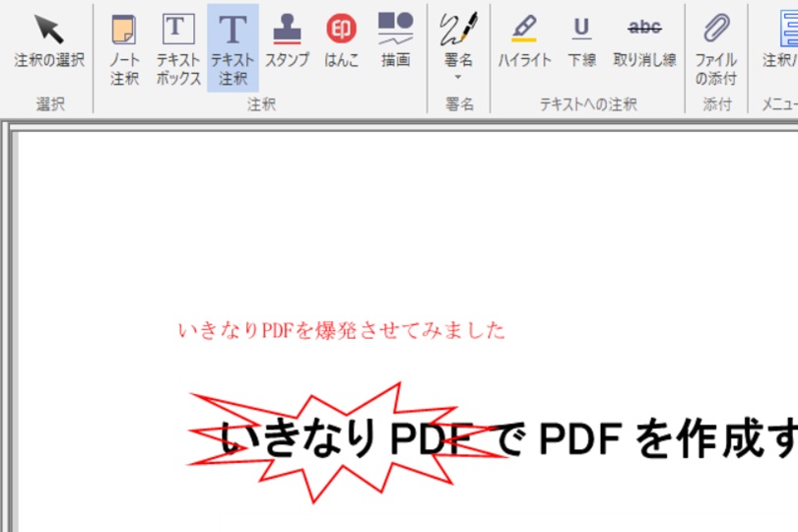
Task: Click the 署名 signature pen icon
Action: (458, 29)
